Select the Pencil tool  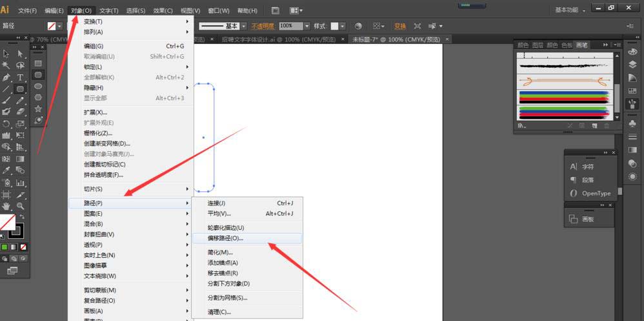(20, 100)
